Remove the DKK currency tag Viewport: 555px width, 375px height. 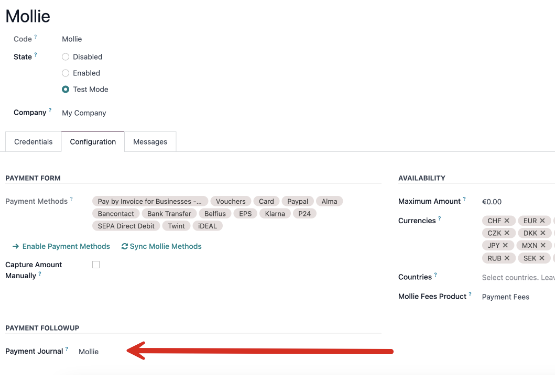pyautogui.click(x=543, y=233)
